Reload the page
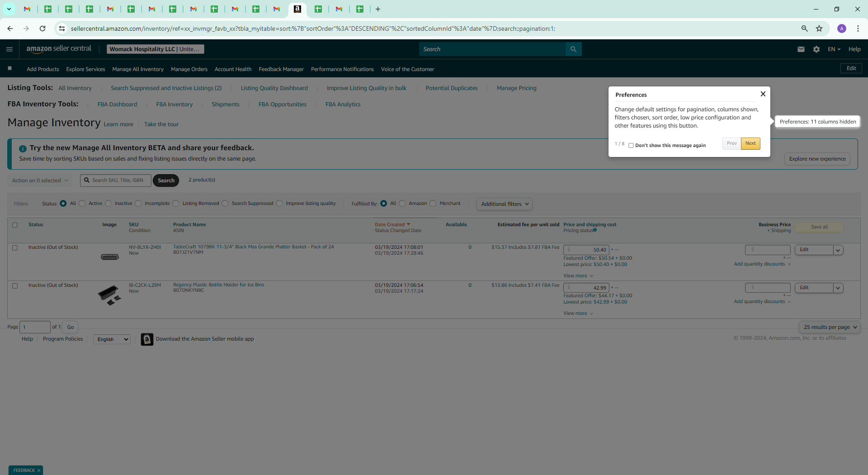This screenshot has height=475, width=868. point(42,28)
